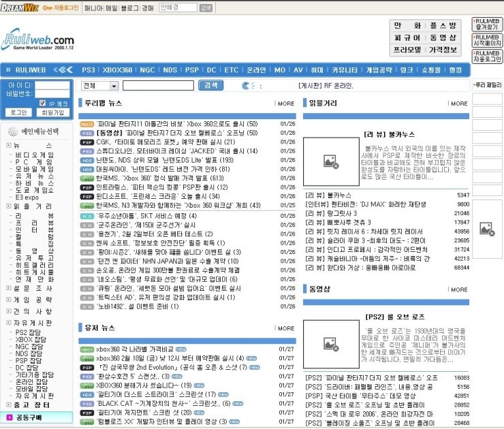Click MORE link for 동영상 section
504x429 pixels.
pyautogui.click(x=459, y=289)
